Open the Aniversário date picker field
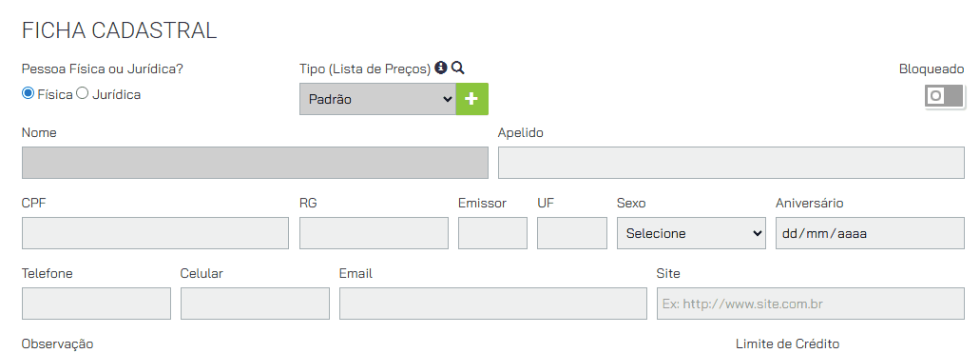This screenshot has width=980, height=353. coord(870,233)
